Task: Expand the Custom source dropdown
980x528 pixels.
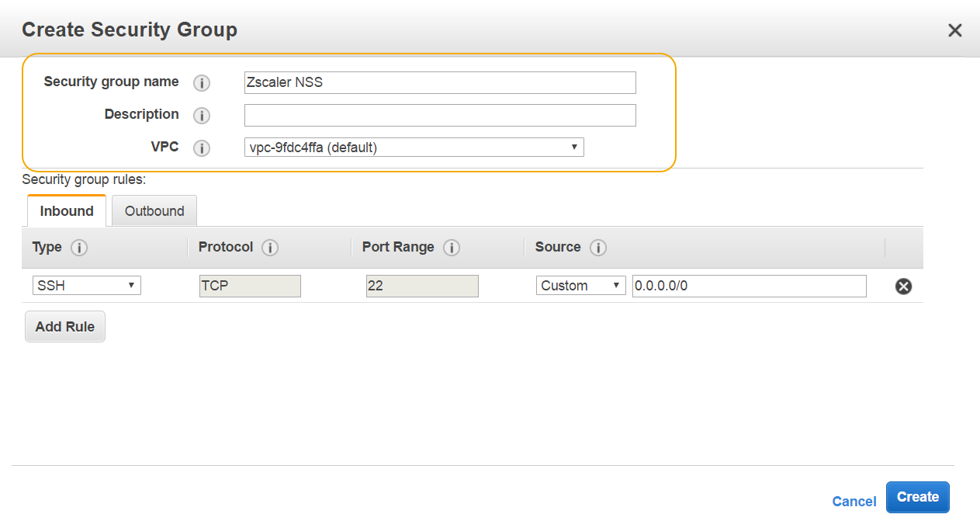Action: tap(580, 286)
